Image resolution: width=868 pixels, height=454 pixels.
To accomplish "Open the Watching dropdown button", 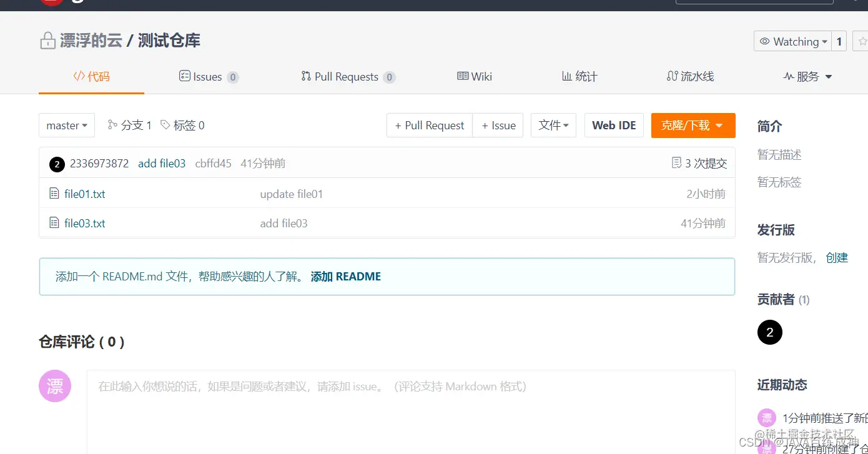I will coord(792,42).
